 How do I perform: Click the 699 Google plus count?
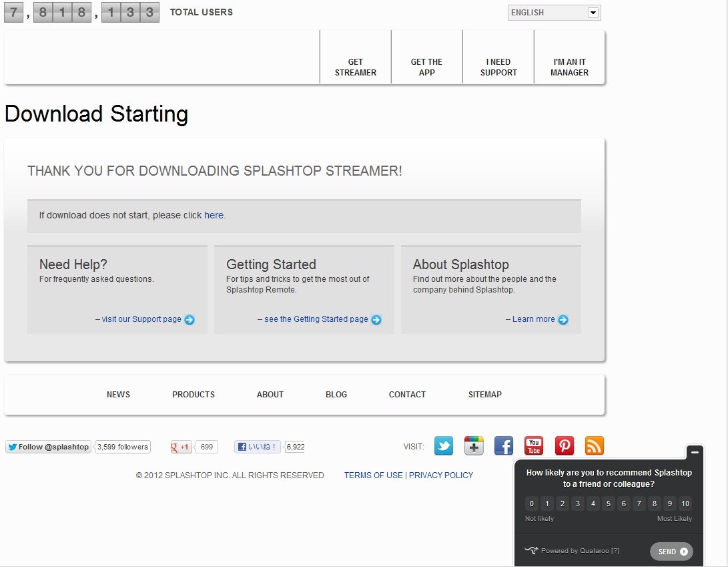(x=207, y=447)
